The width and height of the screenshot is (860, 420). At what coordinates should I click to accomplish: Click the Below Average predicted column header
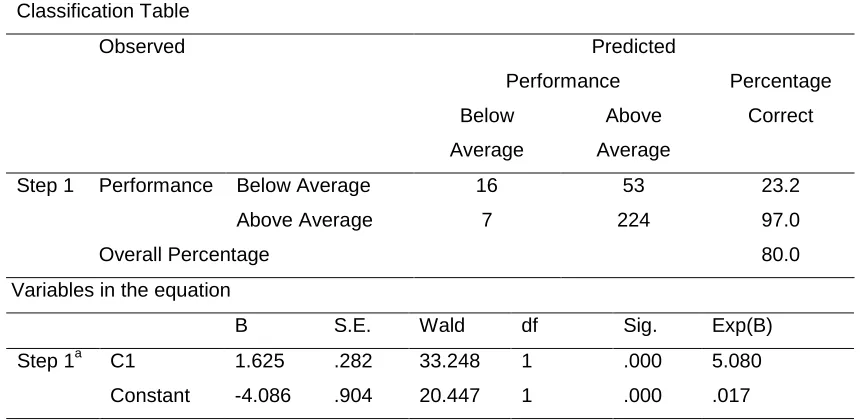point(487,133)
